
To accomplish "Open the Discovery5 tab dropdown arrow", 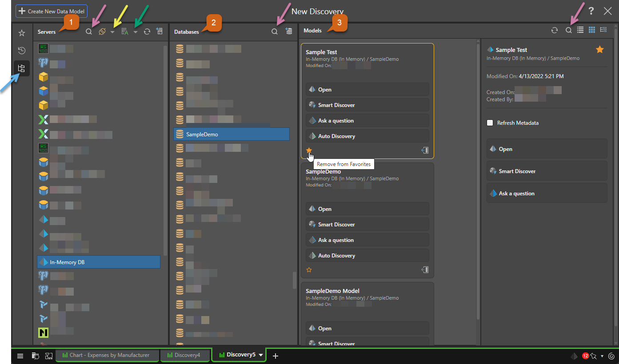I will (x=261, y=355).
